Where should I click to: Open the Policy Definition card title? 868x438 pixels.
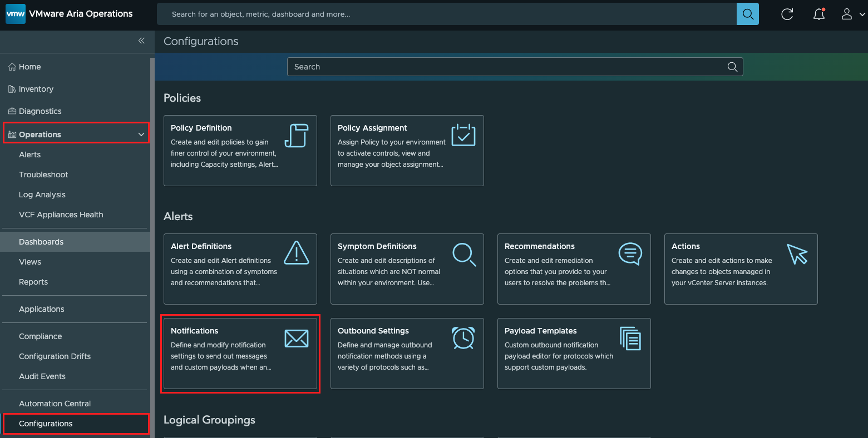201,128
